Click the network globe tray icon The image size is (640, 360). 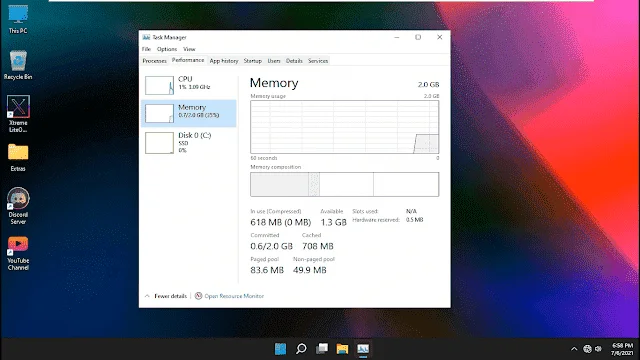[587, 349]
